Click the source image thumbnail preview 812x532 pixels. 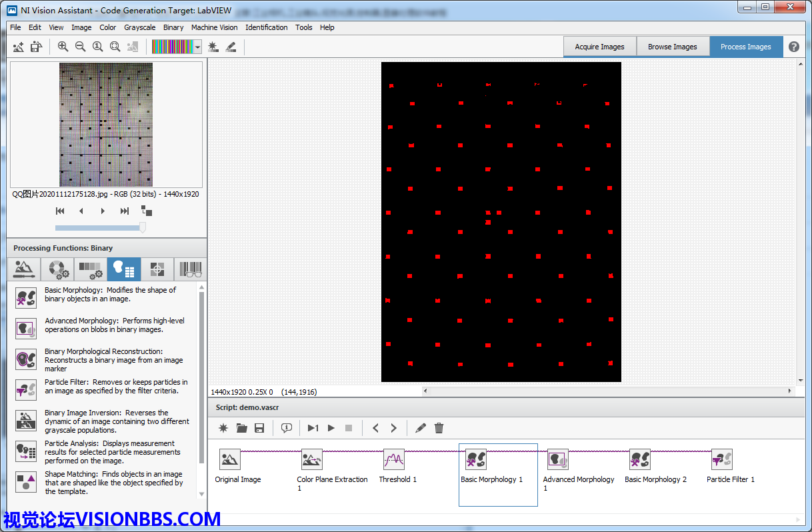tap(106, 125)
